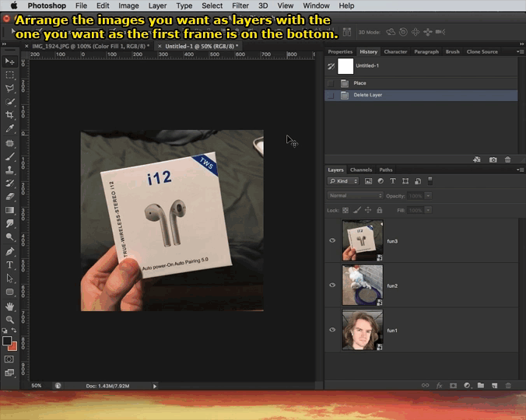Screen dimensions: 526x420
Task: Select the Delete Layer history state
Action: (x=421, y=95)
